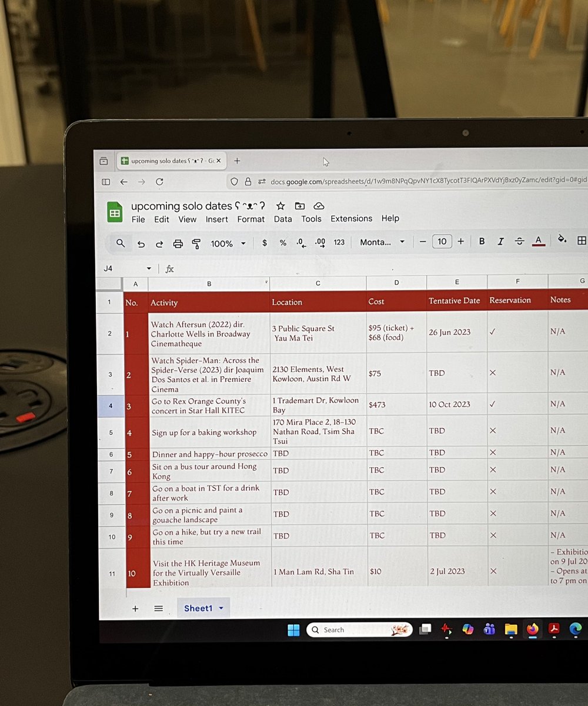Screen dimensions: 588x706
Task: Print the spreadsheet
Action: 178,244
